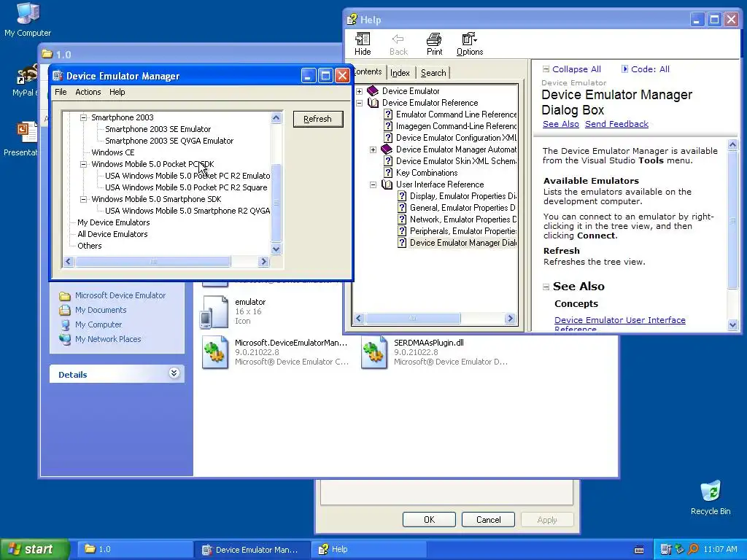Screen dimensions: 747x560
Task: Click the horizontal scrollbar thumb in Help contents pane
Action: click(x=413, y=318)
